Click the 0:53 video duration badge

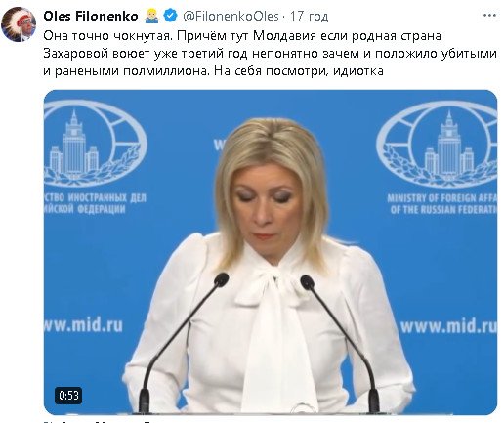pos(68,395)
